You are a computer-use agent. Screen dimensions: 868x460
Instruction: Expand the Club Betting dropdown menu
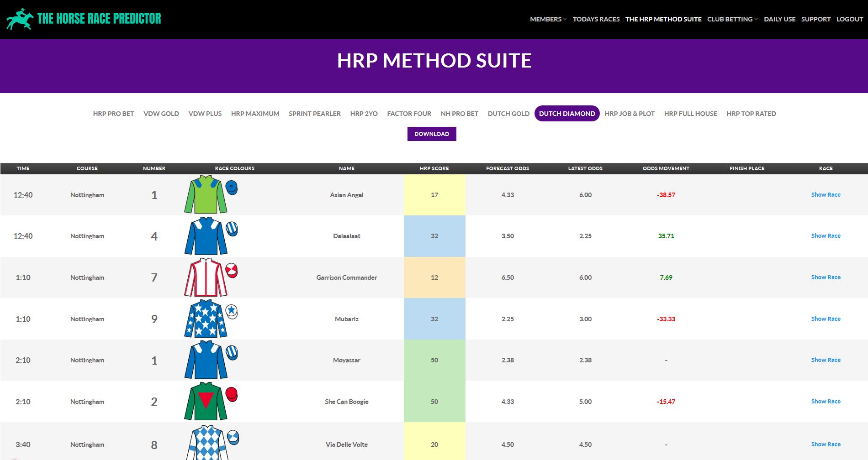click(732, 19)
